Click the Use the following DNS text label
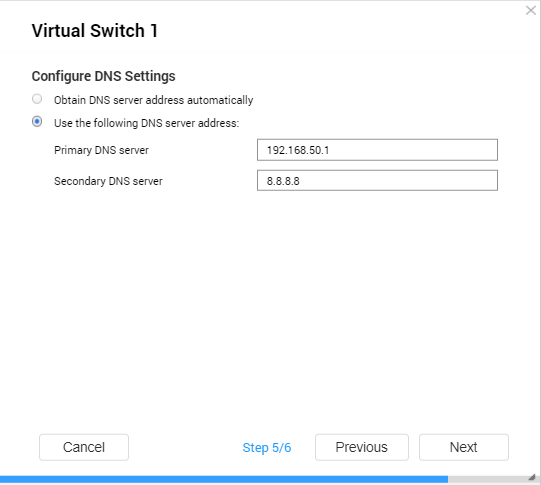The height and width of the screenshot is (485, 541). [147, 123]
